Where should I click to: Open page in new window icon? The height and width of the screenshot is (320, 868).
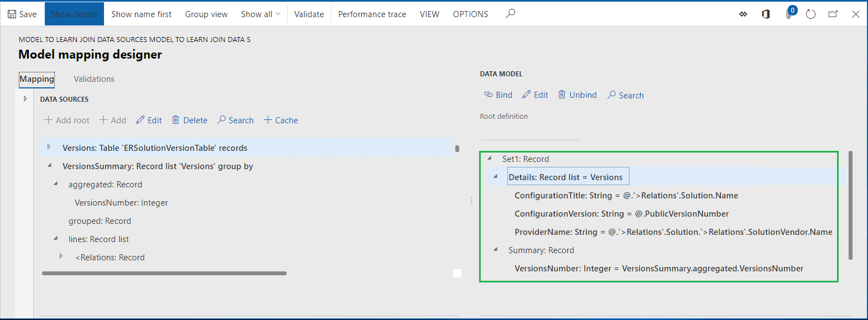[x=833, y=14]
